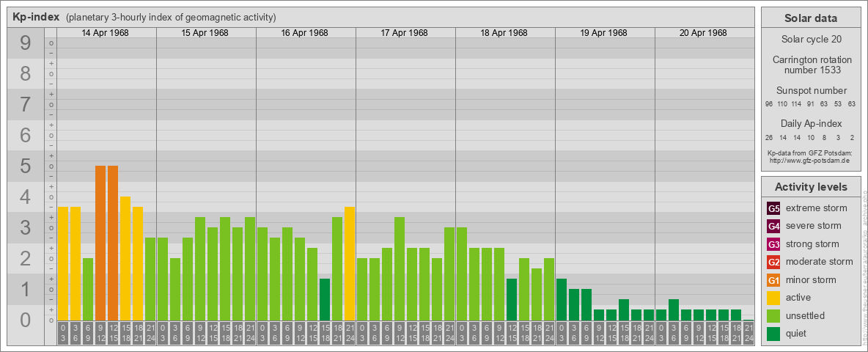Screen dimensions: 868x352
Task: Click the daily Ap-index value 26
Action: [x=769, y=138]
